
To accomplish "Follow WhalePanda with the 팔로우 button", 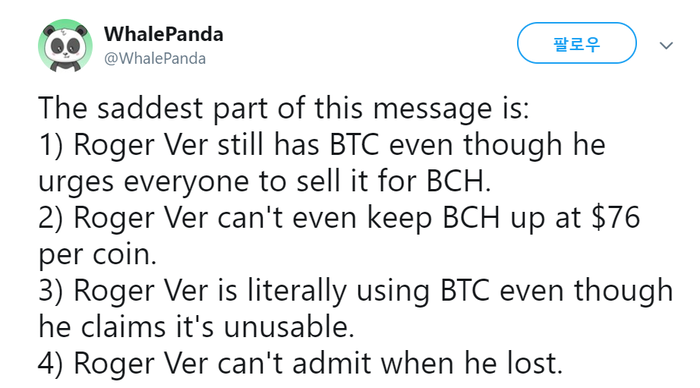I will 576,43.
